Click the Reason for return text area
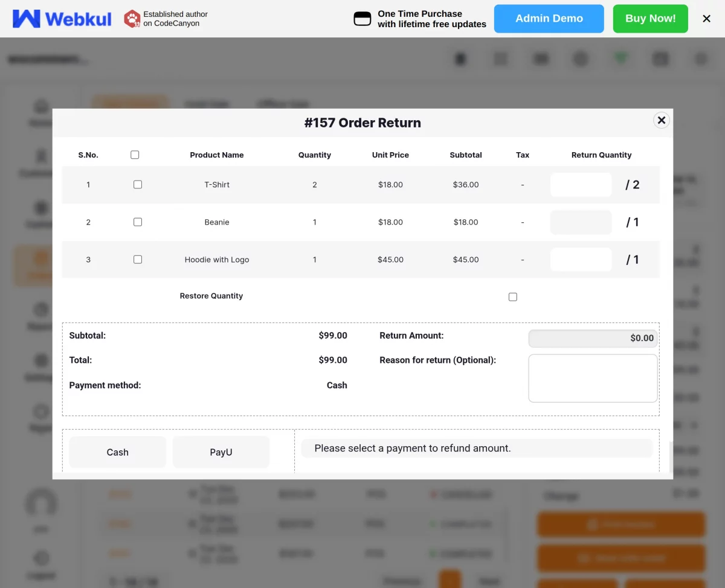725x588 pixels. (x=593, y=378)
